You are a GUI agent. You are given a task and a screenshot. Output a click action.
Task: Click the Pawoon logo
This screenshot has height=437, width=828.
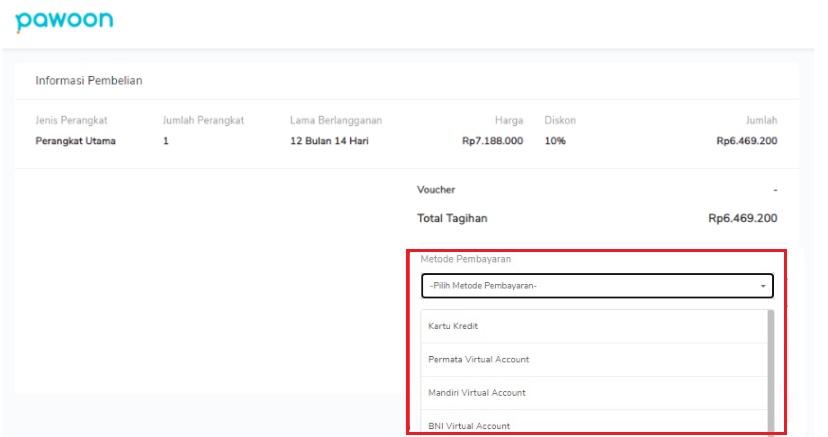coord(64,21)
